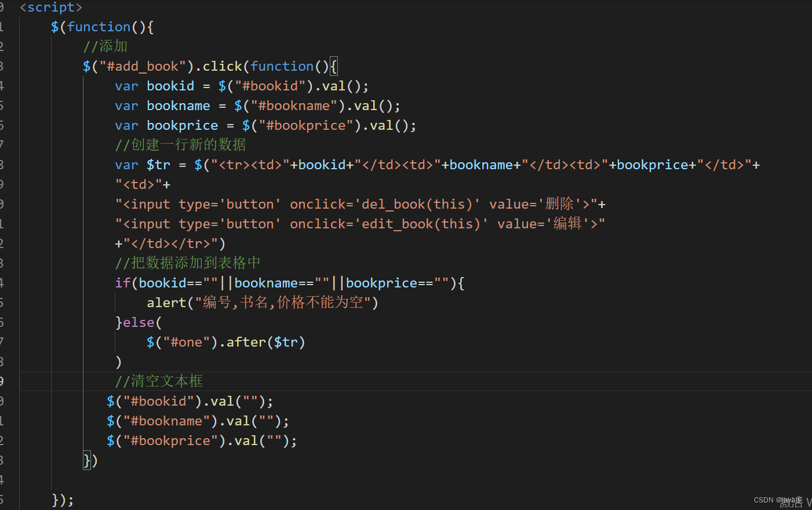This screenshot has height=510, width=812.
Task: Click the +"</td></tr>") line
Action: pos(170,243)
